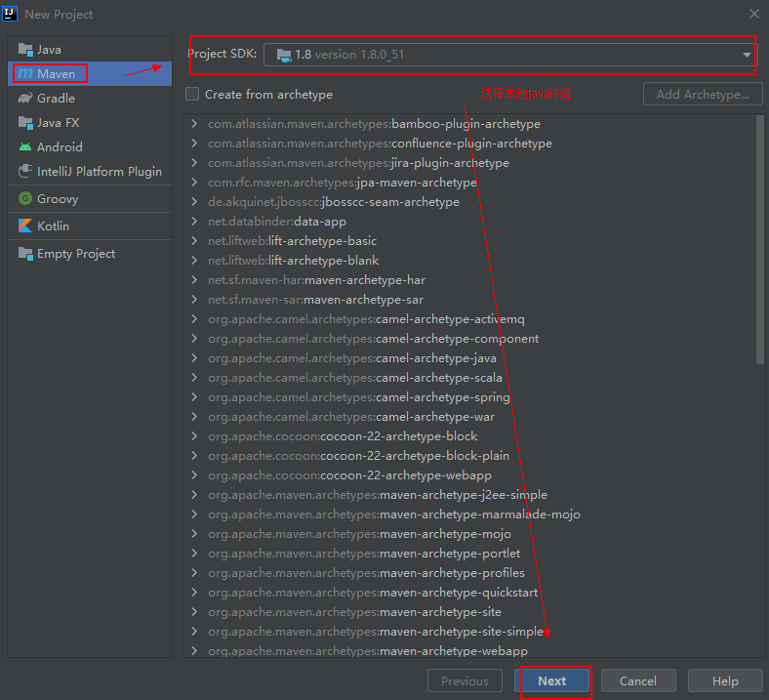Click the Empty Project folder icon
Image resolution: width=769 pixels, height=700 pixels.
(25, 253)
